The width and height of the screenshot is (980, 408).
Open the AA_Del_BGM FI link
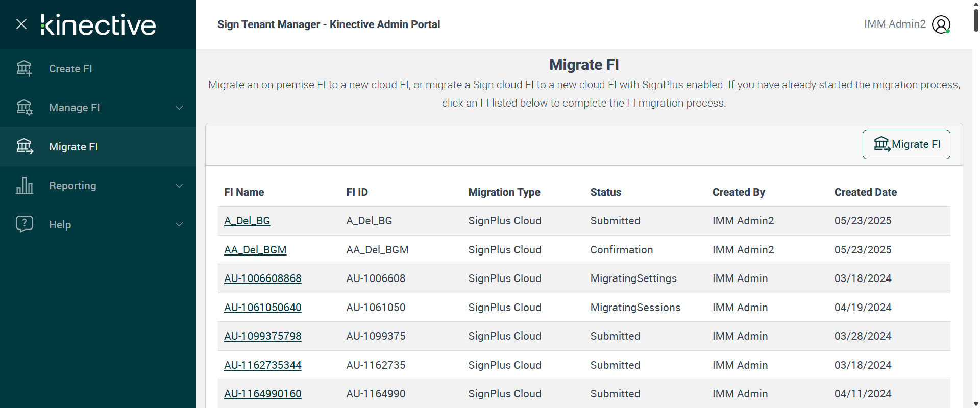coord(255,250)
